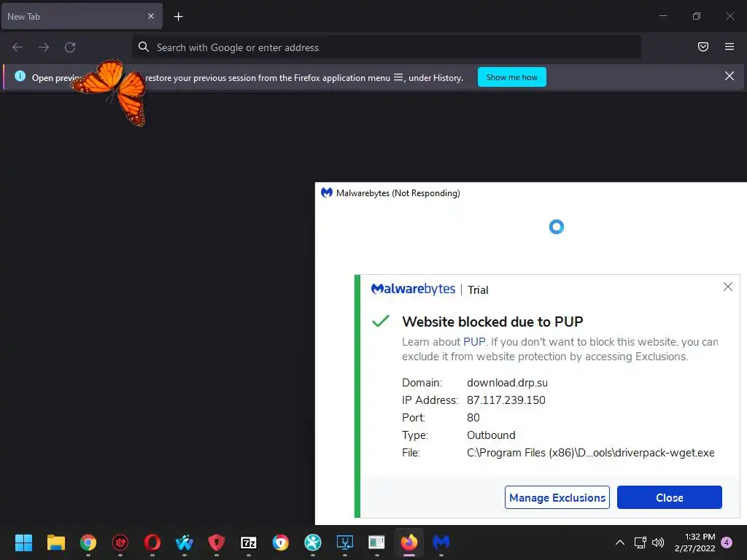Open volume control in the system tray
Image resolution: width=747 pixels, height=560 pixels.
click(658, 542)
